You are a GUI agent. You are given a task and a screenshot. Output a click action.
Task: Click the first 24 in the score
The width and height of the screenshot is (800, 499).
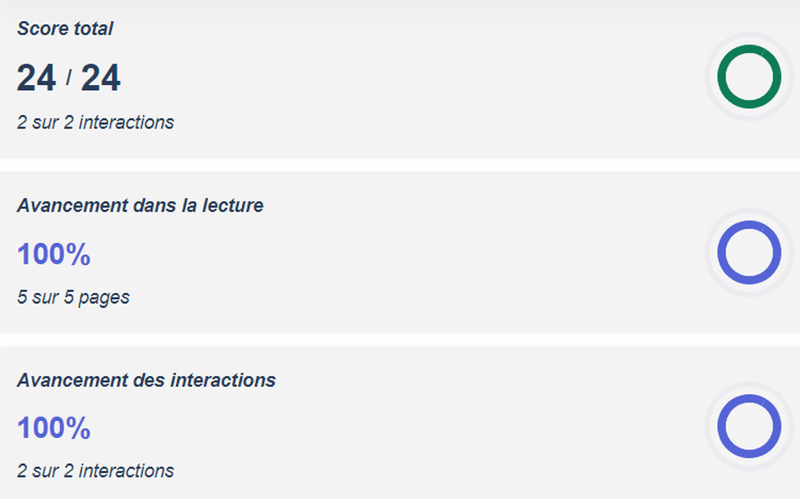(36, 77)
